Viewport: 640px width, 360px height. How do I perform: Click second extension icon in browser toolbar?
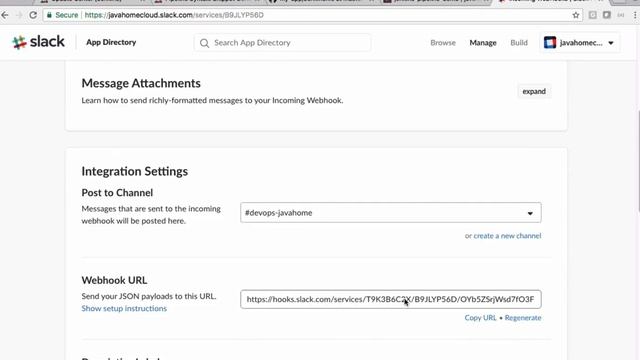607,15
